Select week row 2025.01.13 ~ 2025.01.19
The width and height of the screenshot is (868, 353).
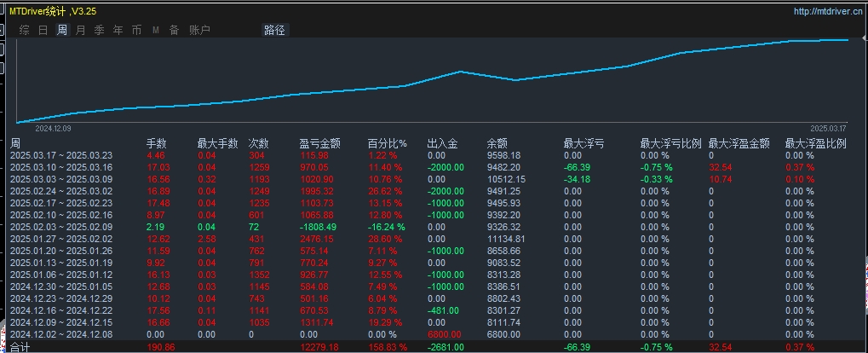click(434, 263)
